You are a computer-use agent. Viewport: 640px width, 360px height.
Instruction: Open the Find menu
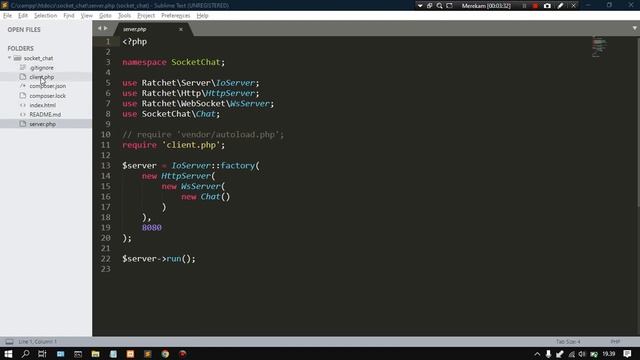click(x=69, y=16)
